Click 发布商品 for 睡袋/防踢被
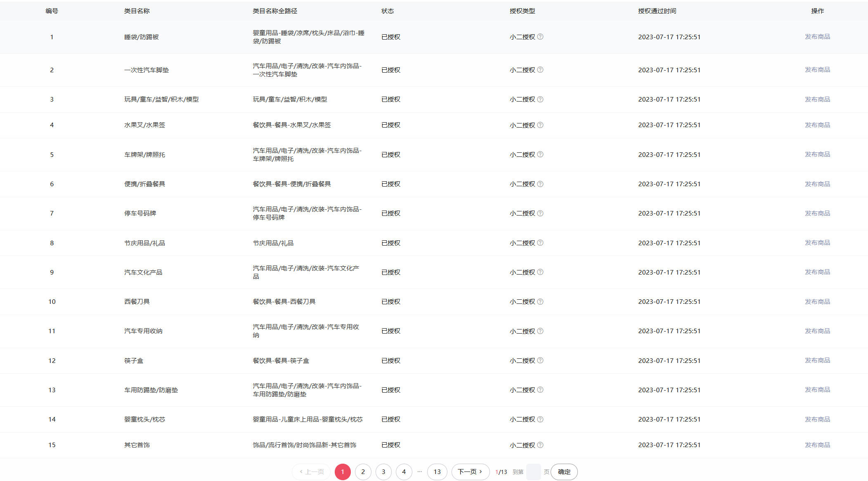The width and height of the screenshot is (868, 481). [x=817, y=37]
